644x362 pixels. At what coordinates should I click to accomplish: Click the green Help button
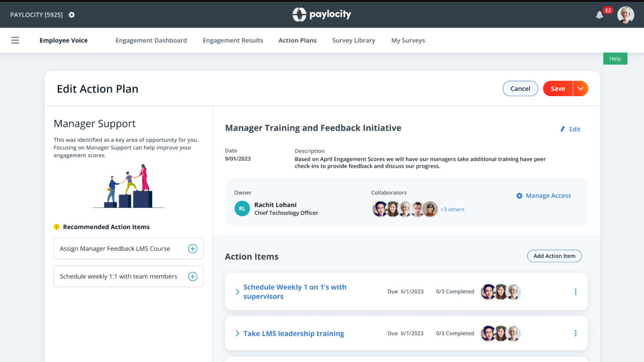[x=614, y=59]
